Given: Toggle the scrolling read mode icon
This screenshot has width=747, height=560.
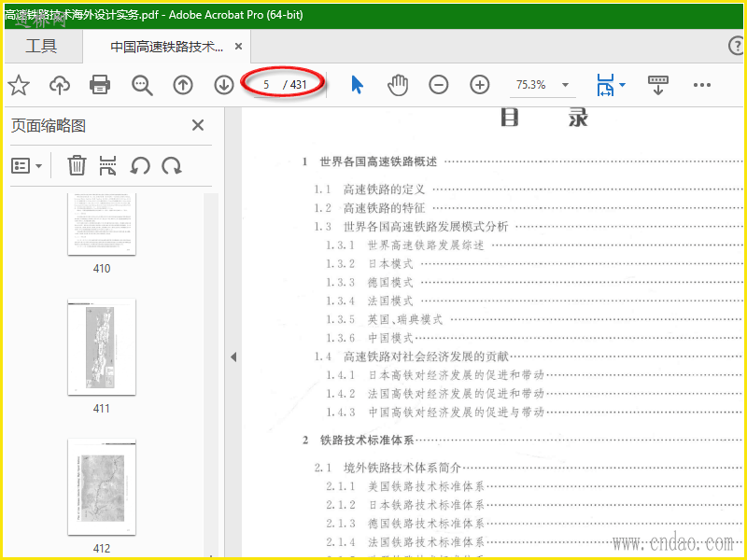Looking at the screenshot, I should point(658,85).
